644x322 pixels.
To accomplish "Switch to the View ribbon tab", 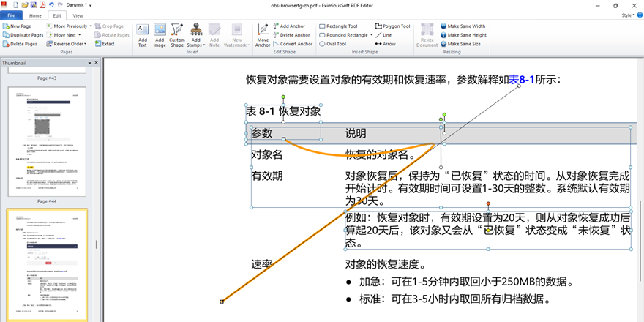I will pos(78,15).
